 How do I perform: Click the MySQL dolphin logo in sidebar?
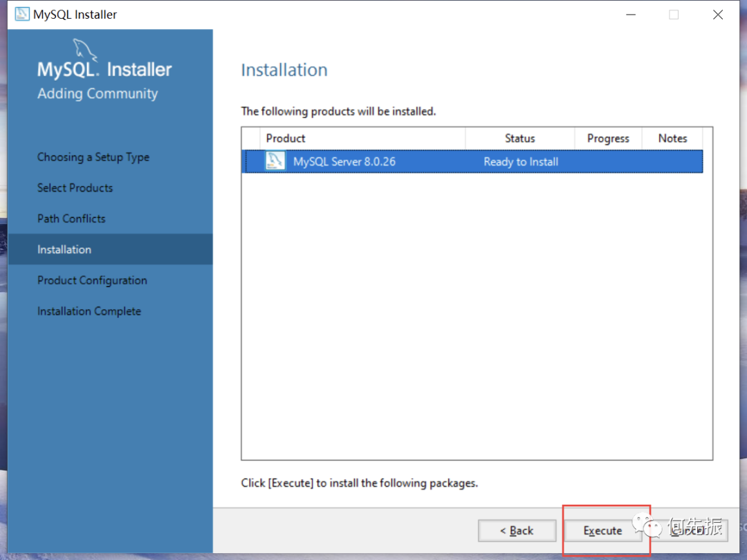(84, 50)
